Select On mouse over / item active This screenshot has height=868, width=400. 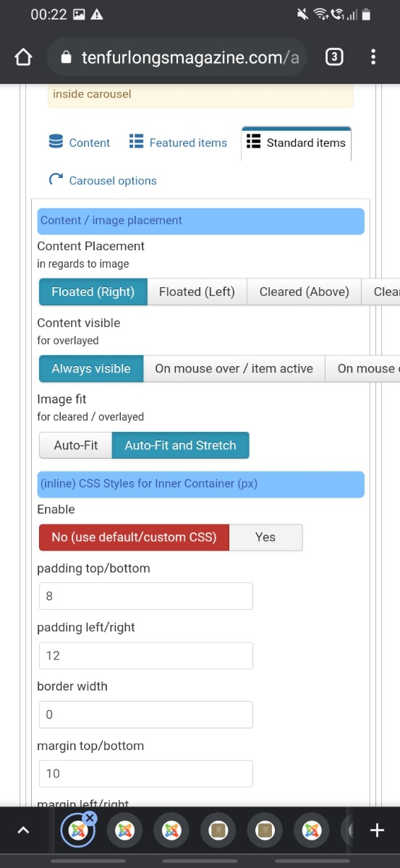[x=234, y=369]
